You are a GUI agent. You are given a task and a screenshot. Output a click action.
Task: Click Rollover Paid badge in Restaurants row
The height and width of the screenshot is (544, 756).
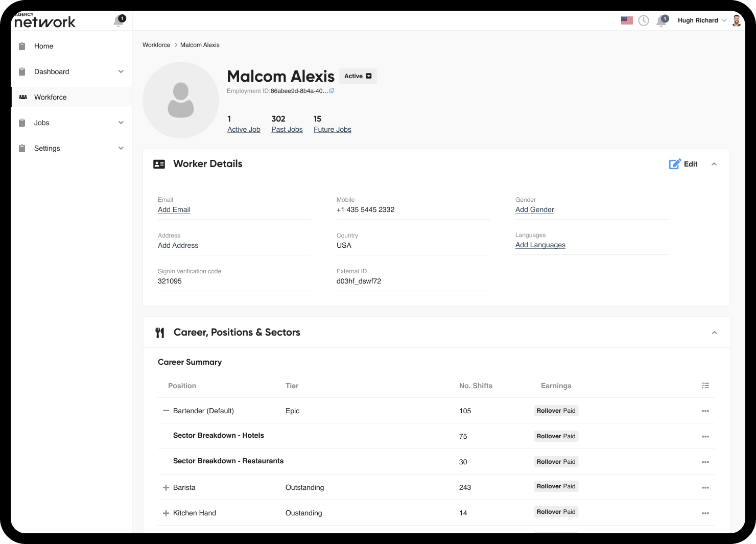click(556, 462)
